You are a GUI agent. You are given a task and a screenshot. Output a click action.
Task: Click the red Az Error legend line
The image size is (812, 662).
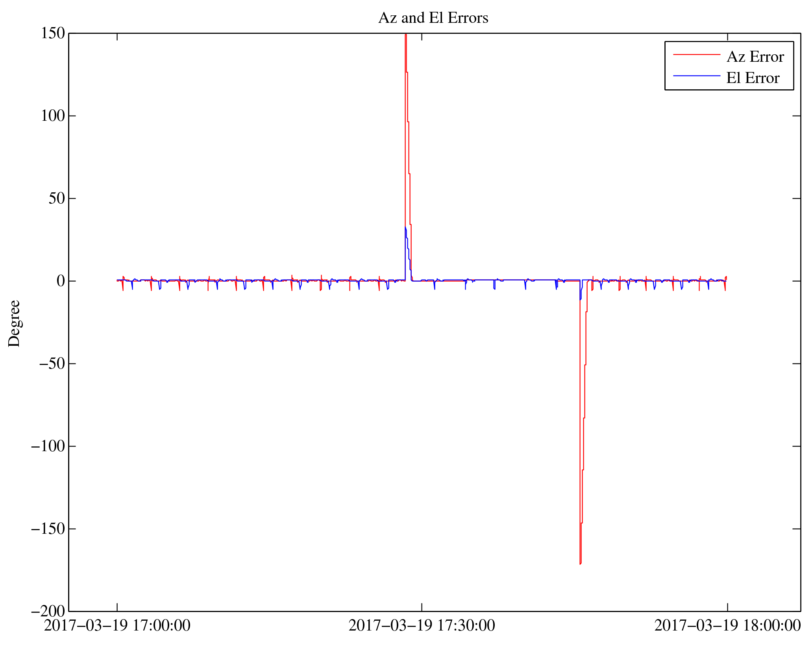[x=697, y=55]
